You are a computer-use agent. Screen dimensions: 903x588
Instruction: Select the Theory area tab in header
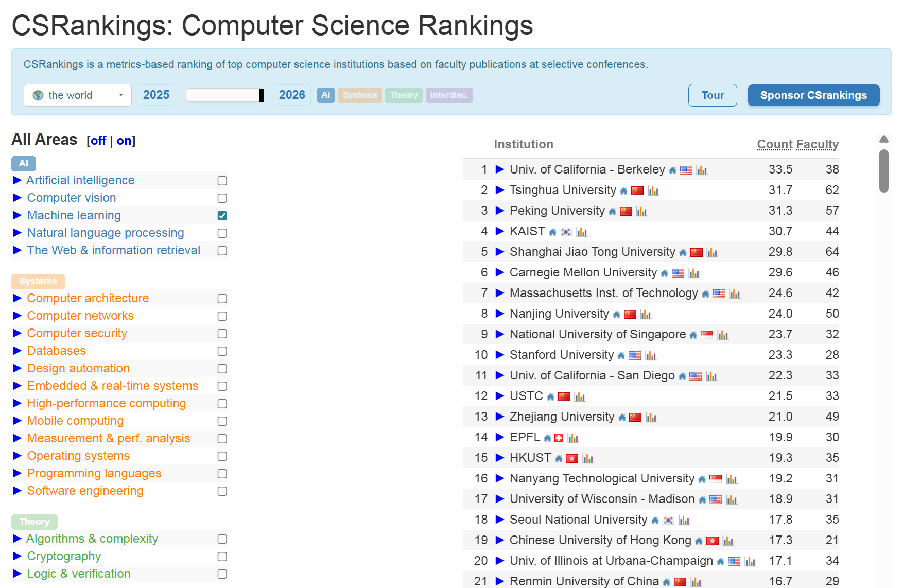404,95
